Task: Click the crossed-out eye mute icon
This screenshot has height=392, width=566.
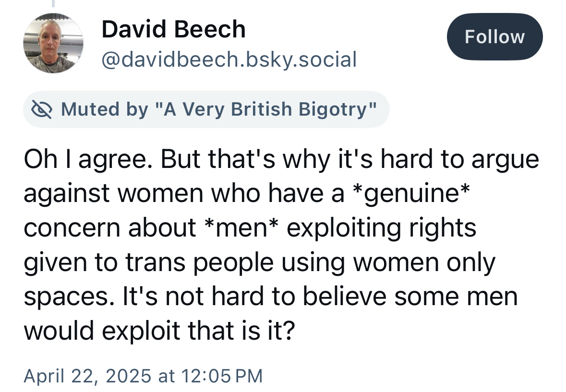Action: tap(41, 109)
